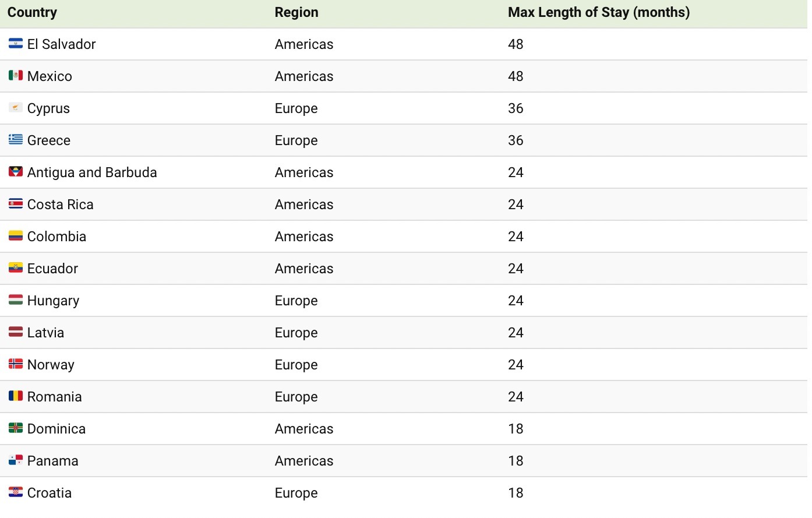Viewport: 812px width, 518px height.
Task: Click the Romania flag icon
Action: pos(16,396)
